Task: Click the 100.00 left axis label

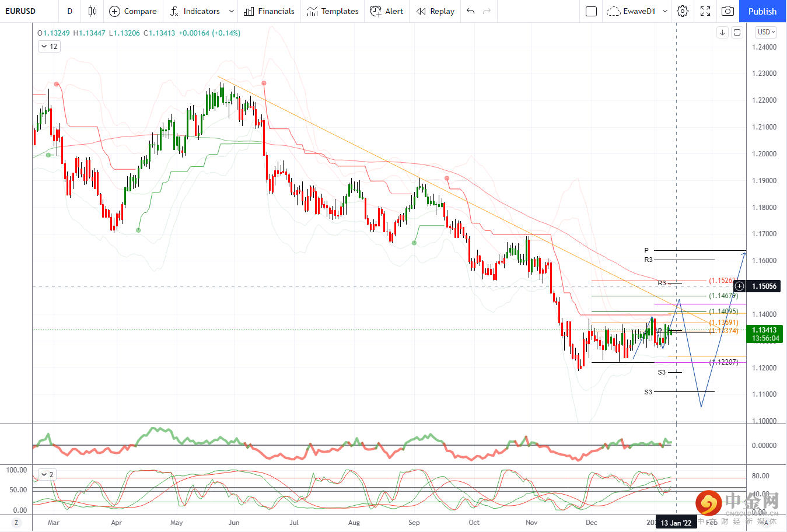Action: pyautogui.click(x=16, y=470)
